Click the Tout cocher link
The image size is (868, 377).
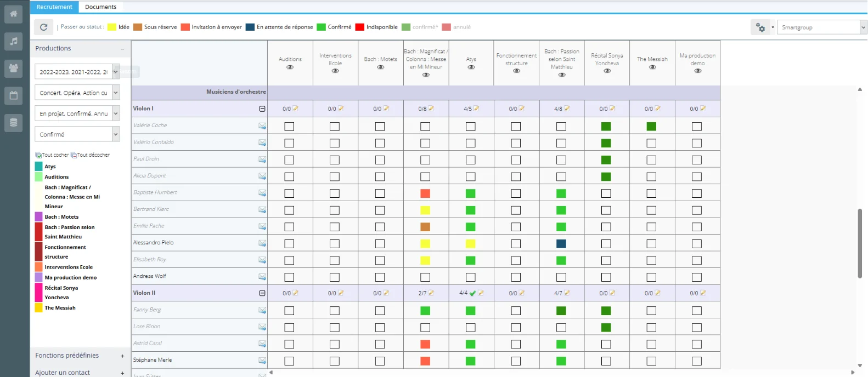[x=52, y=155]
